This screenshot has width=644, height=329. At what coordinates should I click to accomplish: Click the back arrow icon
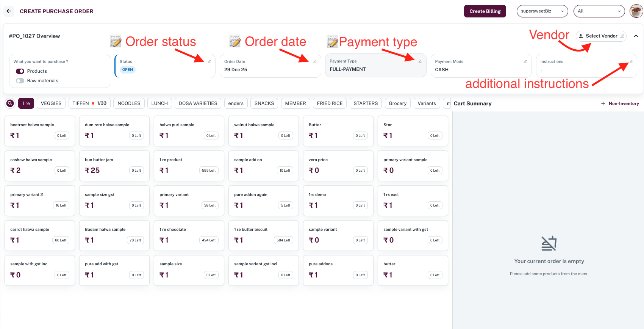coord(9,11)
